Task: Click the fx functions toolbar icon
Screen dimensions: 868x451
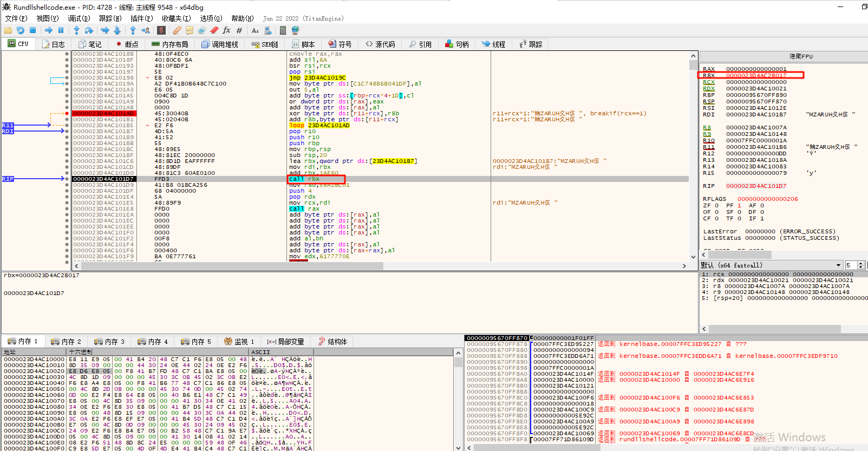Action: point(226,30)
